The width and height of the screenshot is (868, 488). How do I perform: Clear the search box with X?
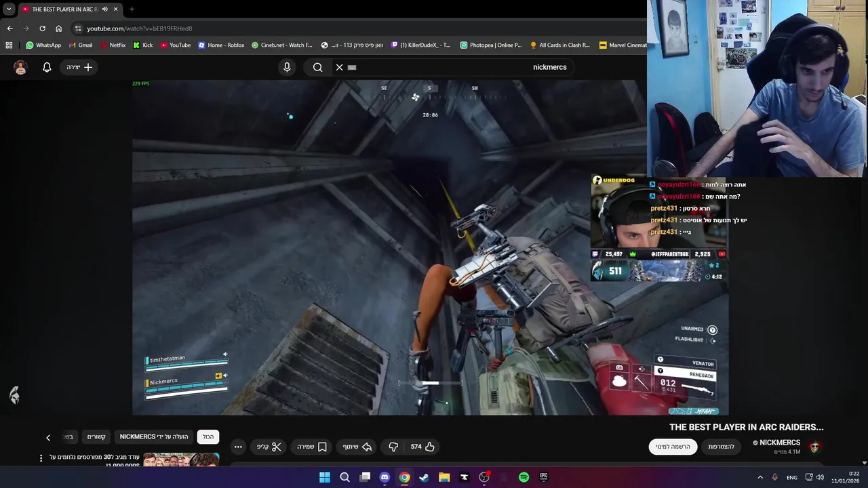[339, 67]
